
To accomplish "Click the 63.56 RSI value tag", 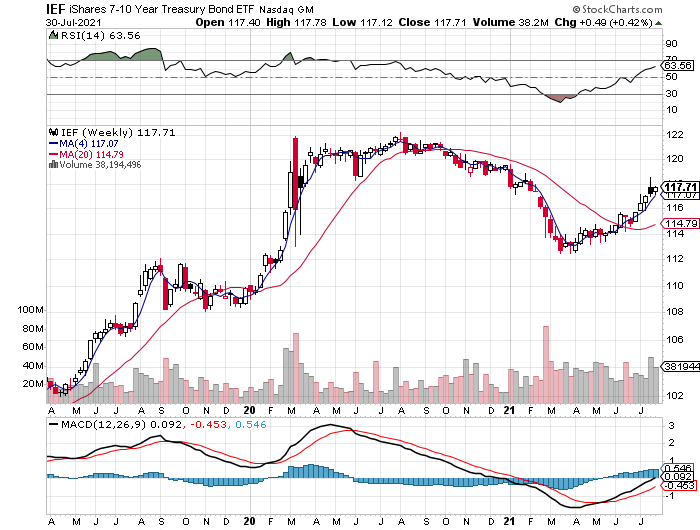I will [x=678, y=66].
